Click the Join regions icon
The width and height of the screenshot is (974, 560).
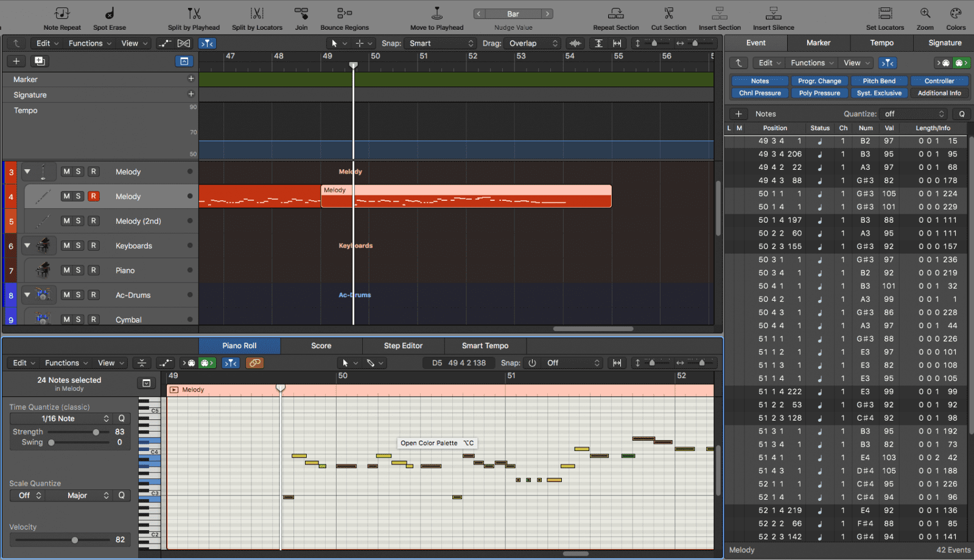301,13
